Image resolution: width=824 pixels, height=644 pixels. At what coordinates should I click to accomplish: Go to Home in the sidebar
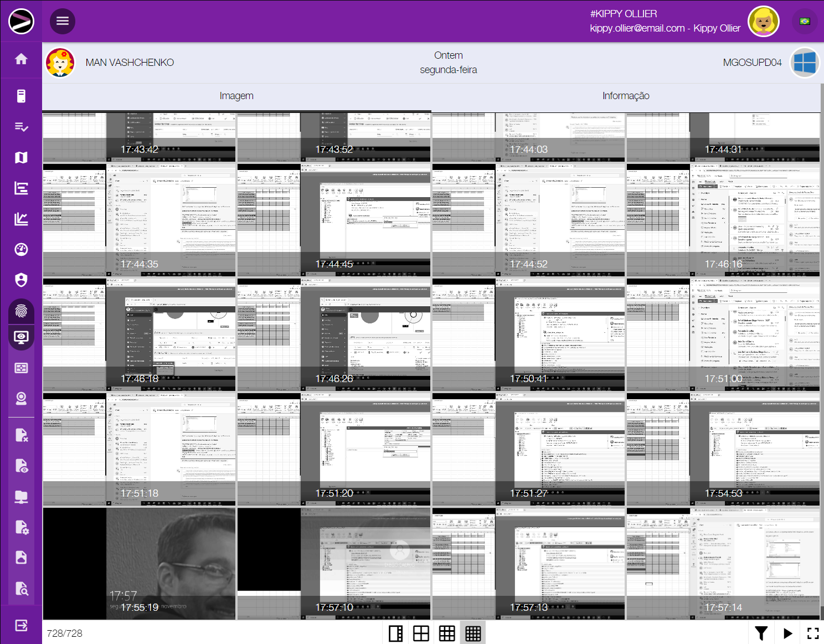click(21, 59)
